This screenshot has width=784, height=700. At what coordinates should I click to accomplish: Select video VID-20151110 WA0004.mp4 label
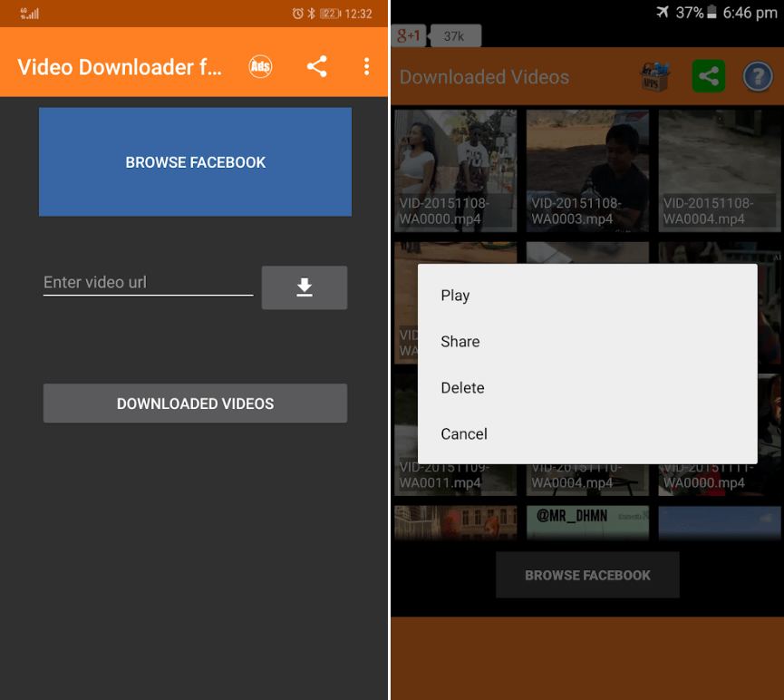coord(576,476)
